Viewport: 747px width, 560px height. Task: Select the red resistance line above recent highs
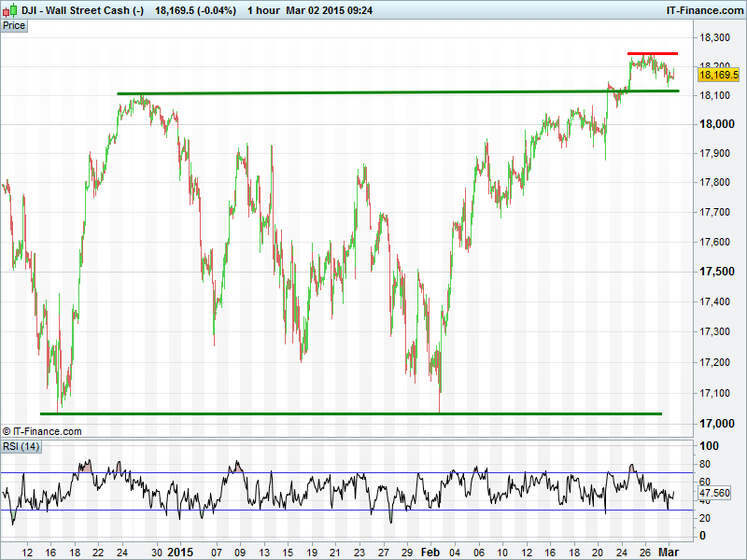pos(652,54)
